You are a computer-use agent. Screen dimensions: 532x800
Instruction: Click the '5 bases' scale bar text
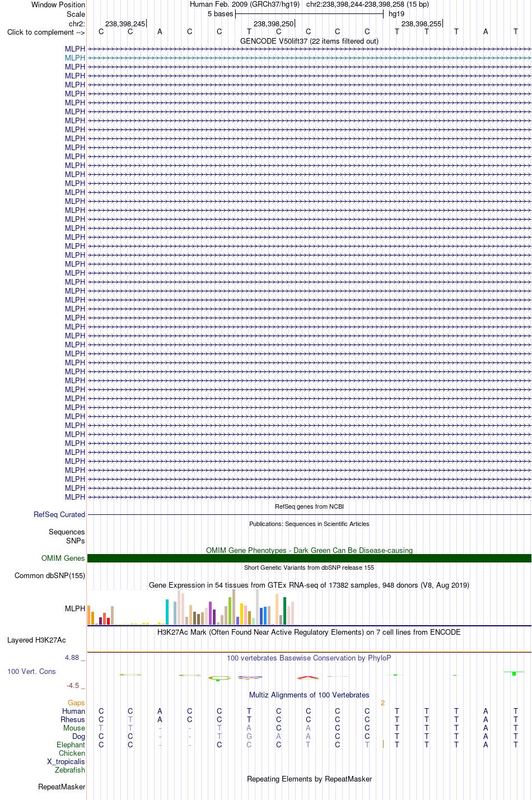(220, 14)
